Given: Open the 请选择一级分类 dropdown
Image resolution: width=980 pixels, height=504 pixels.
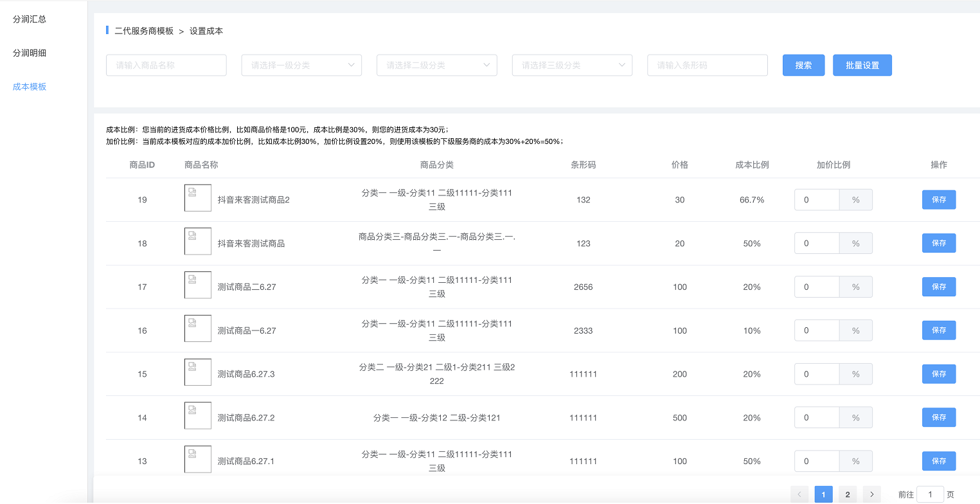Looking at the screenshot, I should pos(301,65).
